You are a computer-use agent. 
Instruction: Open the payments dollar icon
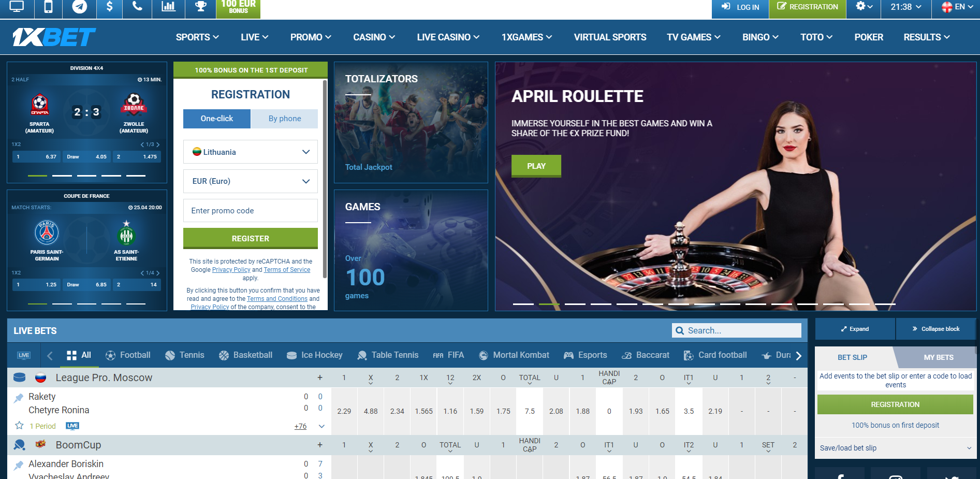pos(109,7)
